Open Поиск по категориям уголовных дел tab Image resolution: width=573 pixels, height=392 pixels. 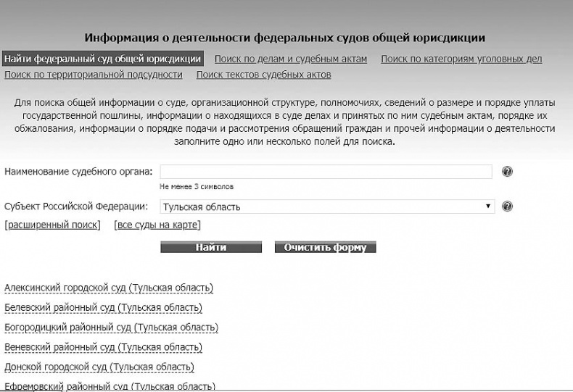pos(461,59)
